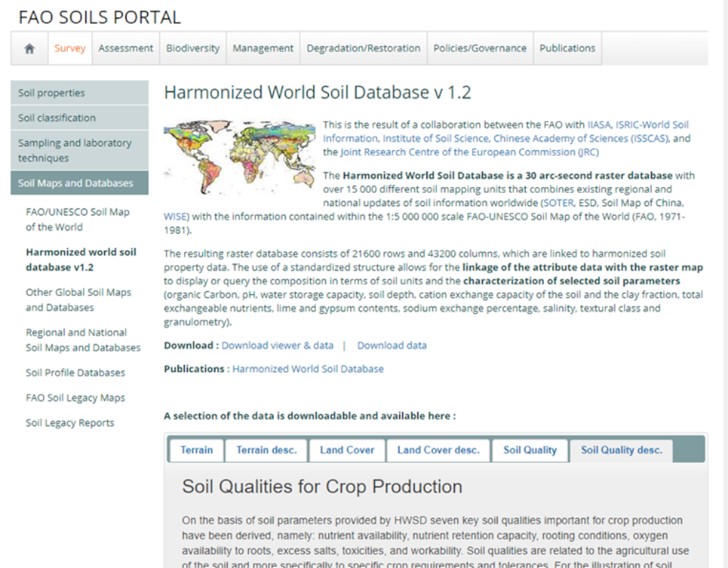Screen dimensions: 728x568
Task: Follow the SOTER link
Action: pos(558,202)
